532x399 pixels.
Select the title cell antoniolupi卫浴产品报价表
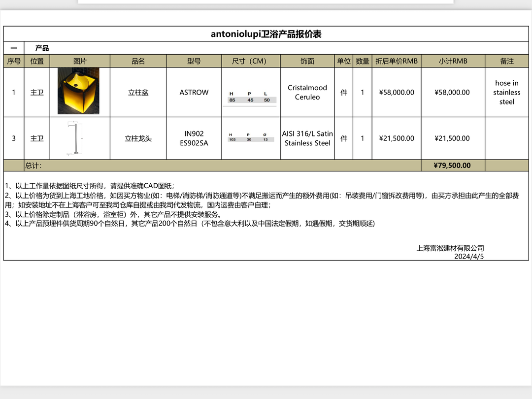(x=266, y=34)
